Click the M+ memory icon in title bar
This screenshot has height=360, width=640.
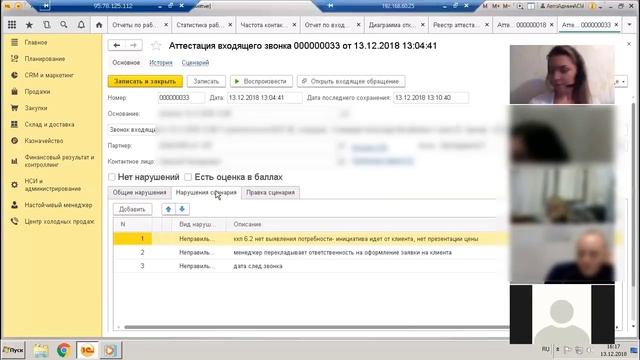coord(496,6)
